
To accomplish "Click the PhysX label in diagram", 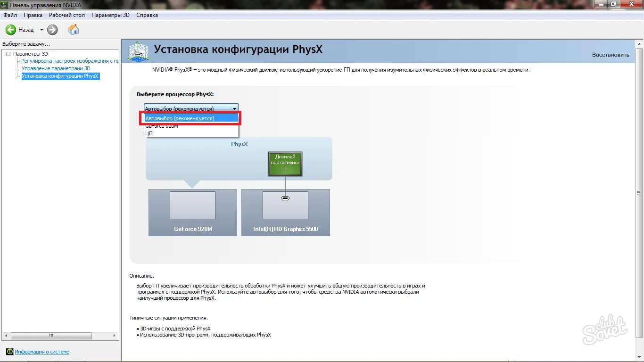I will [239, 144].
